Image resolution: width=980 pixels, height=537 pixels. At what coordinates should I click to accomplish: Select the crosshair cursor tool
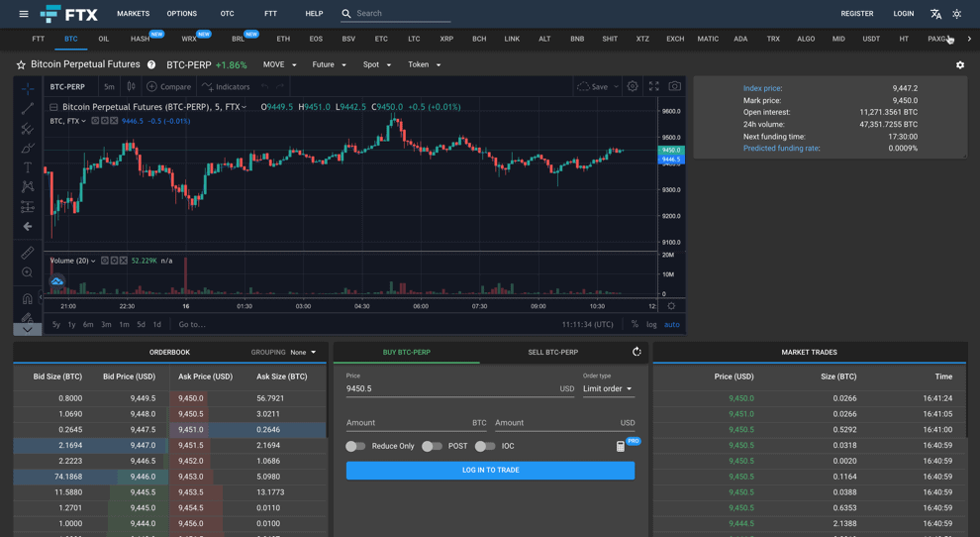(28, 89)
